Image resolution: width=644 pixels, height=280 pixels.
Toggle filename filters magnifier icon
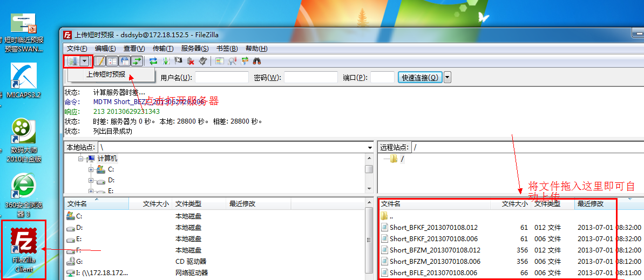pos(232,61)
